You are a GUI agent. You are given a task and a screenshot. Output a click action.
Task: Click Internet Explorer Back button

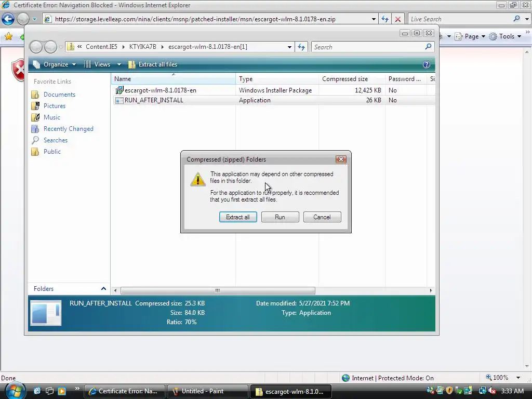click(8, 19)
